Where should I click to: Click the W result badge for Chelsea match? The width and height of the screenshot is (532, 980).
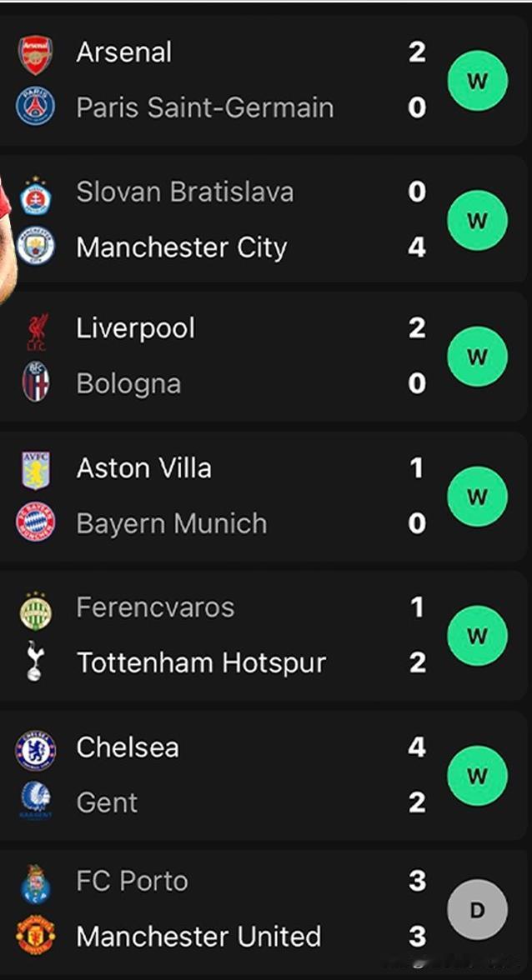click(477, 776)
